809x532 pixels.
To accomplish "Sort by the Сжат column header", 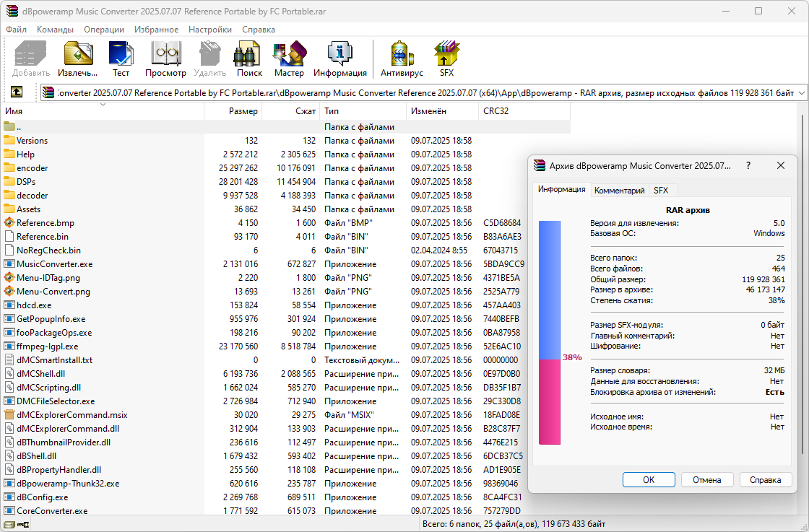I will coord(291,111).
